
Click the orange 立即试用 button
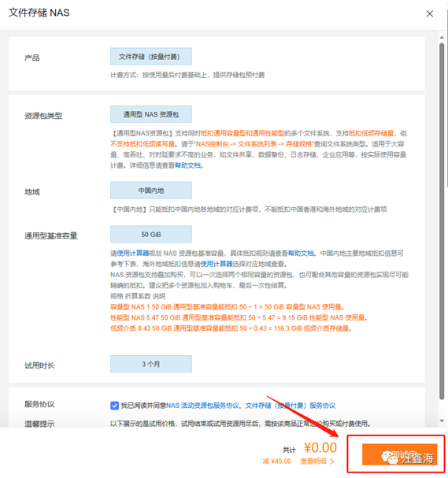399,454
